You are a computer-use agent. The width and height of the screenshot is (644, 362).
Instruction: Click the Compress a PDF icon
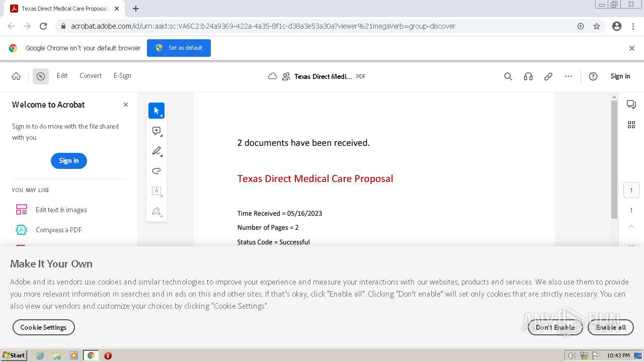pyautogui.click(x=22, y=230)
